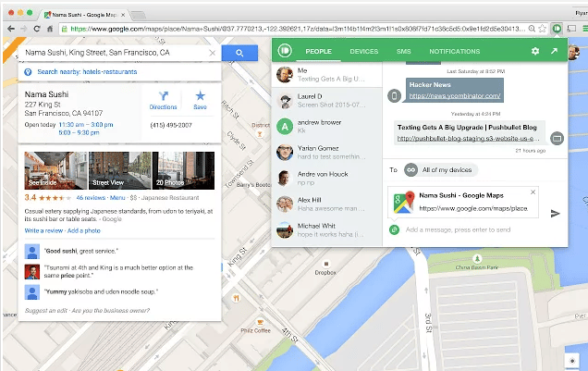Screen dimensions: 588x371
Task: Click the green attachment icon beside message field
Action: [x=395, y=229]
